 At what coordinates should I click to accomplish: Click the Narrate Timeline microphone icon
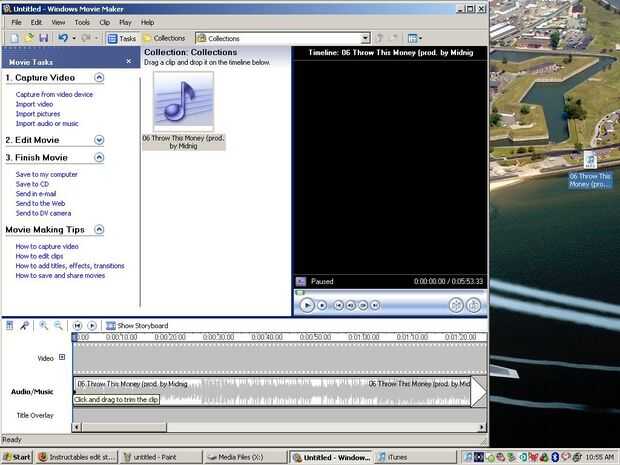(24, 326)
